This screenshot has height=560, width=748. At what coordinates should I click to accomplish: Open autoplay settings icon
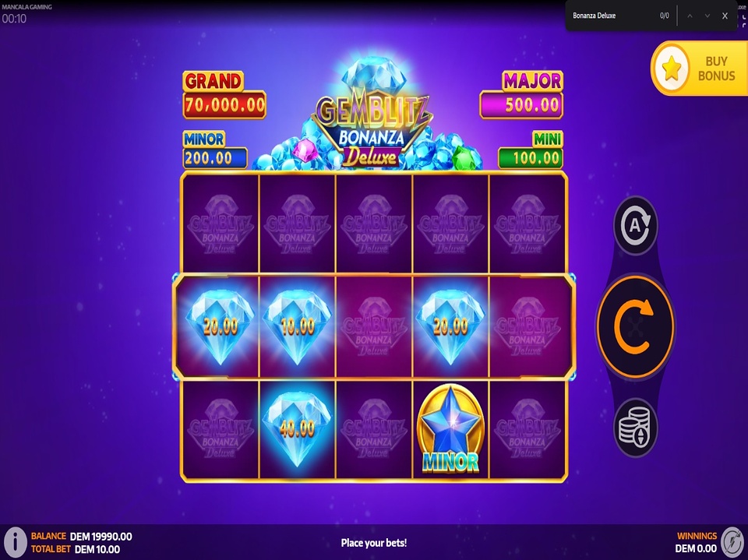(636, 225)
